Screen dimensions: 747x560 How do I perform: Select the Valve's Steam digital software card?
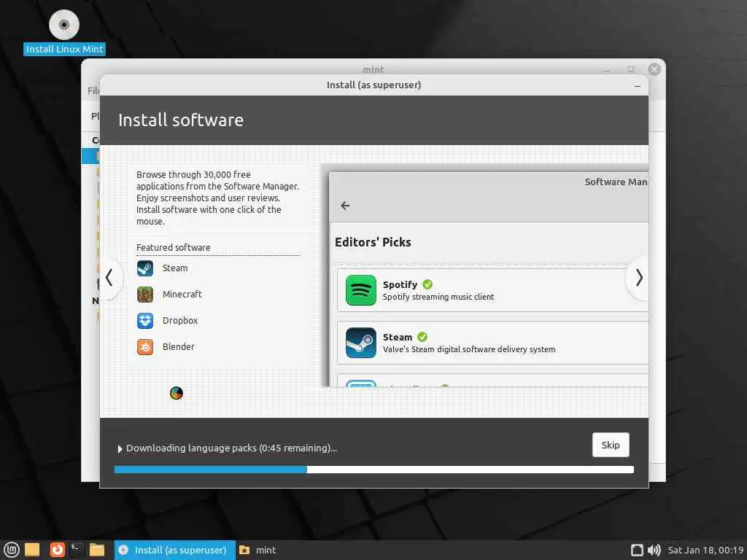click(492, 343)
